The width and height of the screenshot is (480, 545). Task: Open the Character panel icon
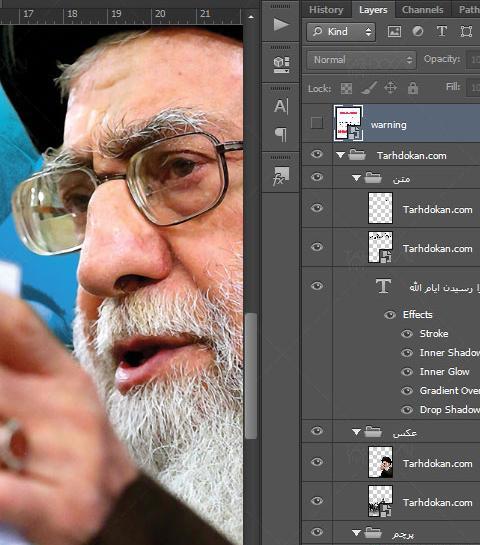281,106
